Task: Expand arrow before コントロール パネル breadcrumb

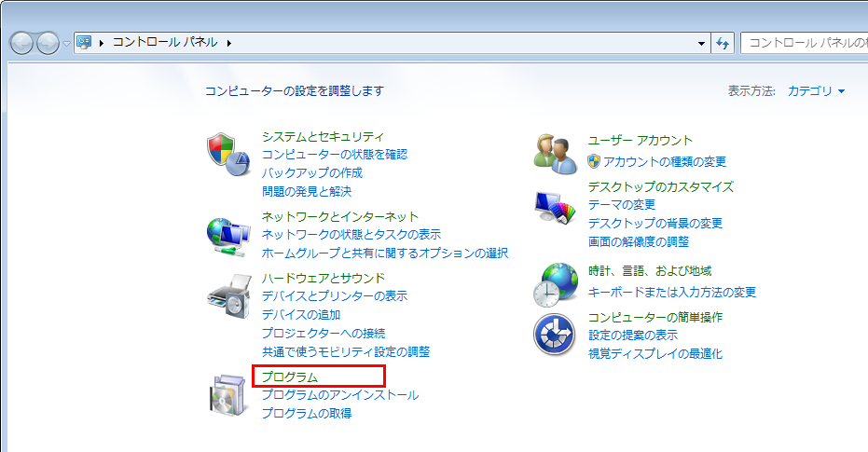Action: point(102,43)
